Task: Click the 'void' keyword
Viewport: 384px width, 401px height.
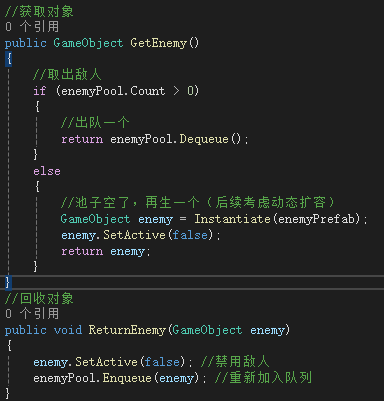Action: pos(68,330)
